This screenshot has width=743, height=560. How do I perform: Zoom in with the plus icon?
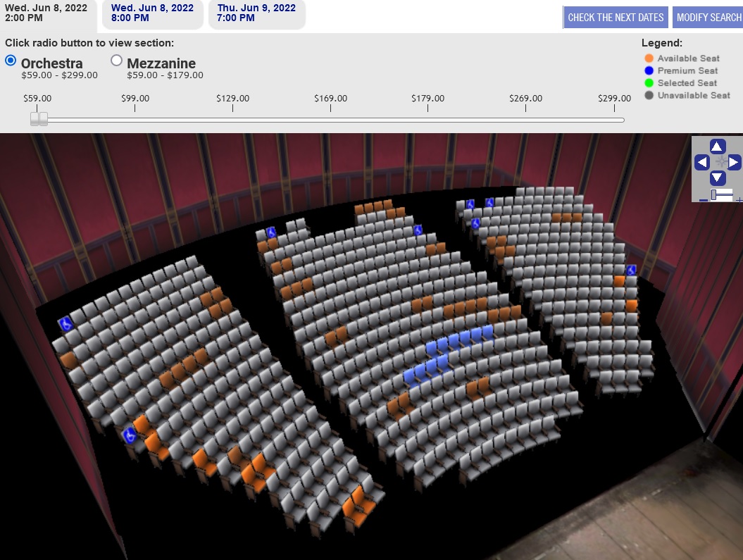739,199
